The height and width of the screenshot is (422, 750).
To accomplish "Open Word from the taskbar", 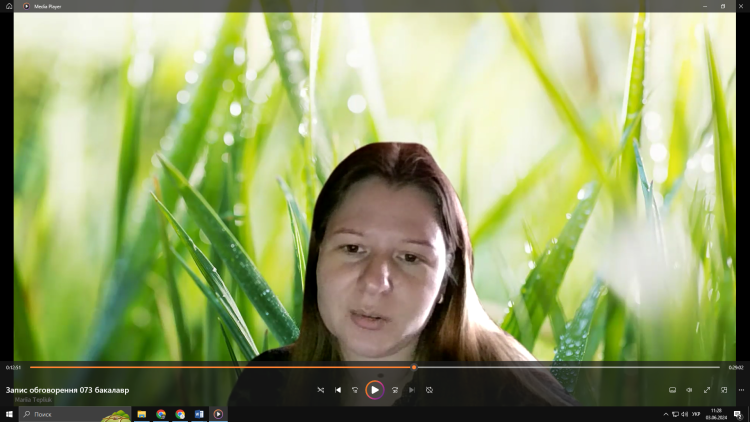I will pyautogui.click(x=199, y=414).
